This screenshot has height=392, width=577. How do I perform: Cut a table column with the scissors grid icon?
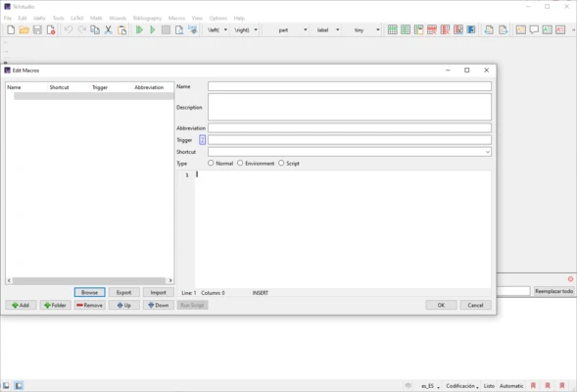click(x=458, y=29)
